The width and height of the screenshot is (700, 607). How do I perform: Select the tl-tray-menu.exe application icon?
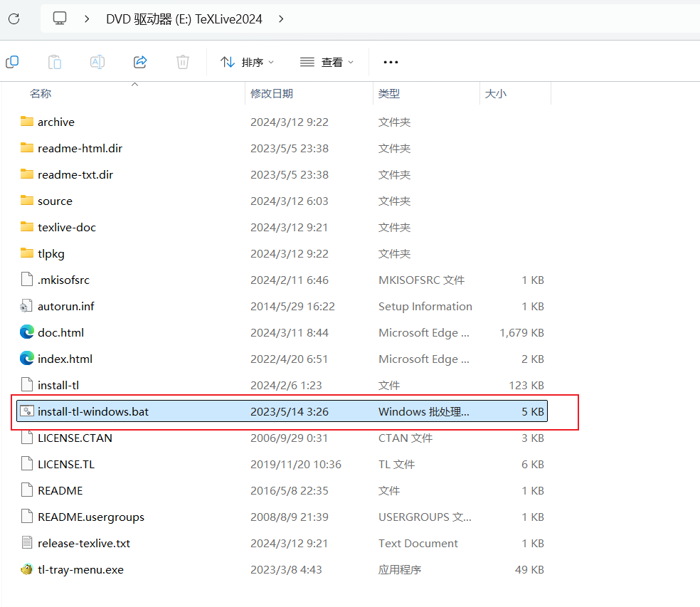[x=27, y=569]
